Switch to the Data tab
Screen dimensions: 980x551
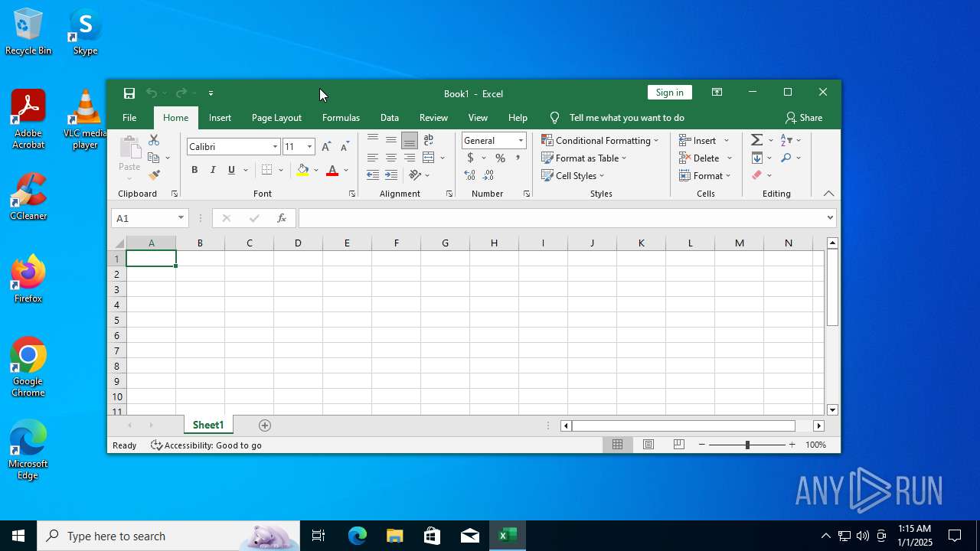[390, 118]
